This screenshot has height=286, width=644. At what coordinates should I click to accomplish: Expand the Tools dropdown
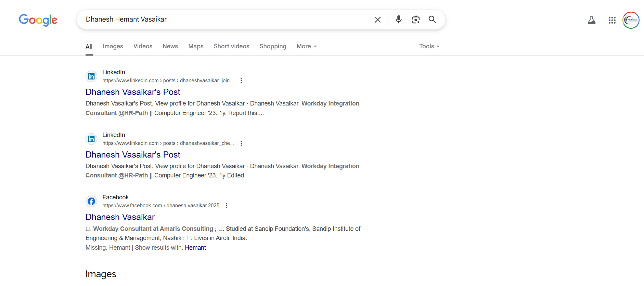429,46
